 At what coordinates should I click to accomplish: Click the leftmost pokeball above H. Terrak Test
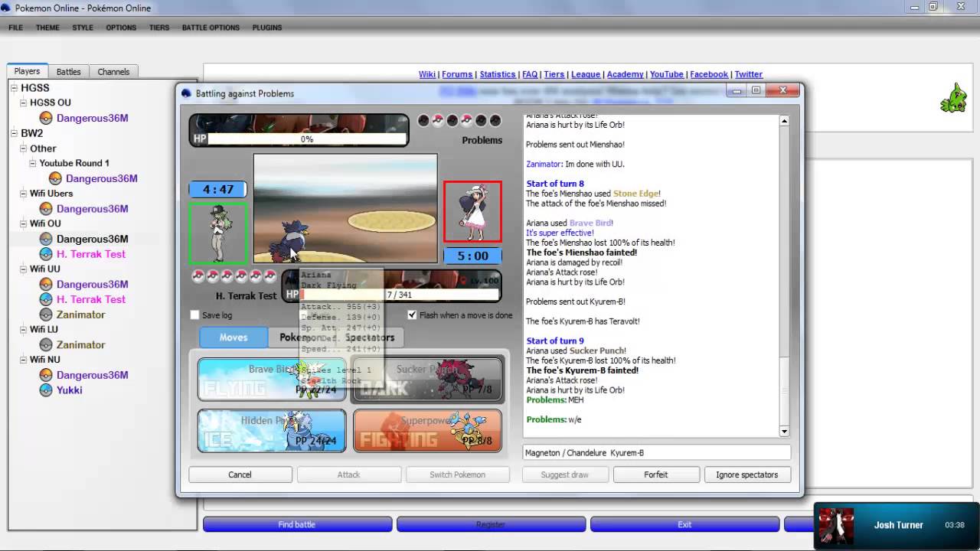click(198, 276)
